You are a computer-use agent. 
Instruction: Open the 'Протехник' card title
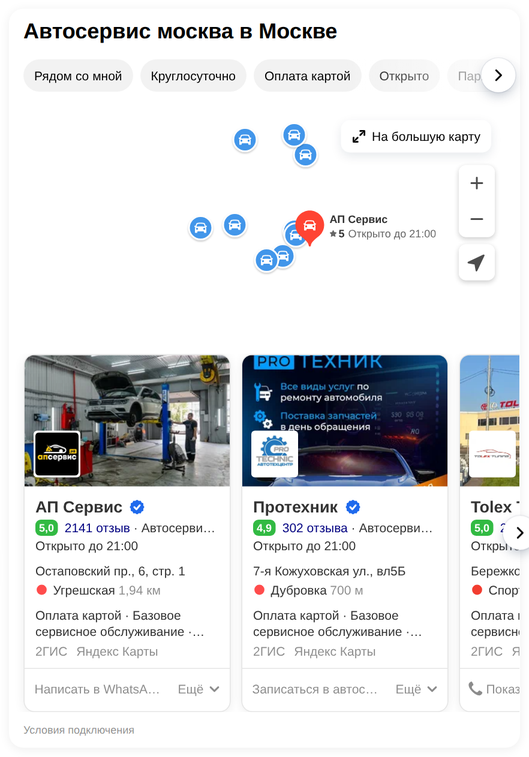[295, 507]
